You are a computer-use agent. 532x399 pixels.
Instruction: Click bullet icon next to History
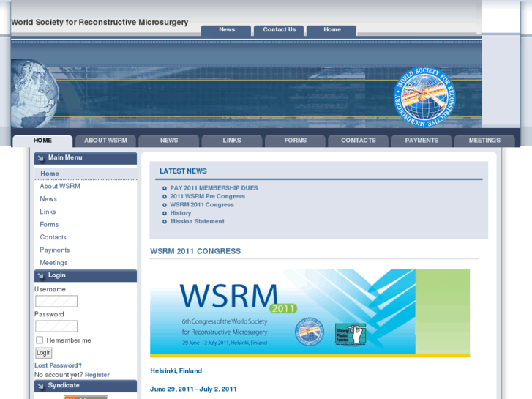click(165, 213)
